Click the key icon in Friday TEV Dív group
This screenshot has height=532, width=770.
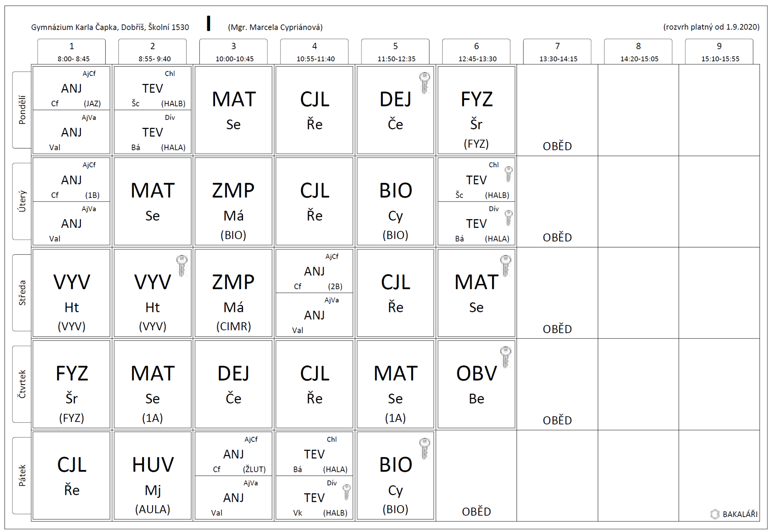tap(346, 492)
